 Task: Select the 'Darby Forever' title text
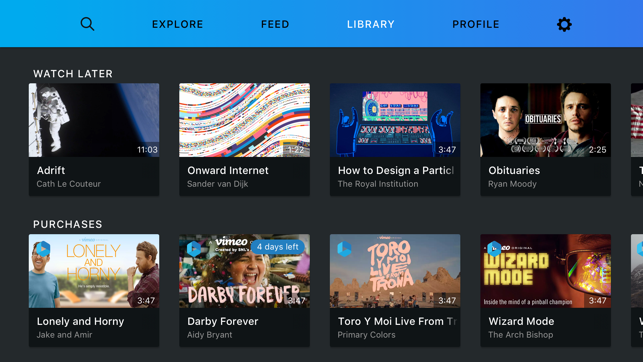(223, 321)
